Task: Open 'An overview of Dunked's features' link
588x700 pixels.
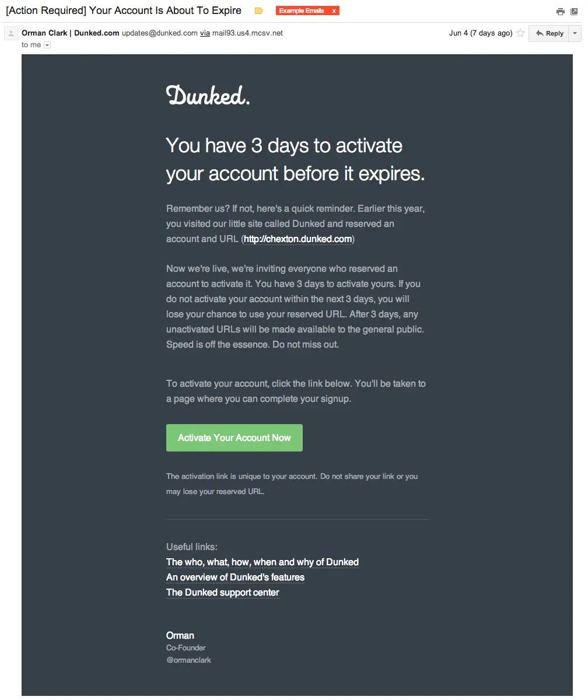Action: click(235, 577)
